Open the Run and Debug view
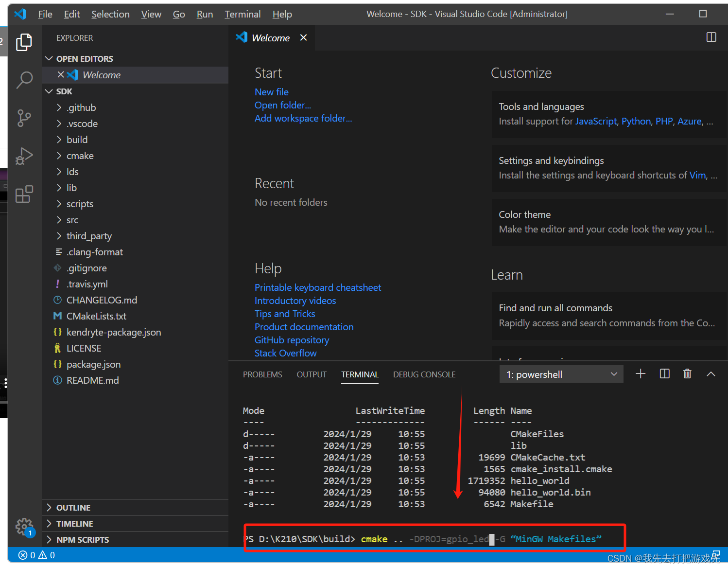This screenshot has height=568, width=728. click(24, 156)
